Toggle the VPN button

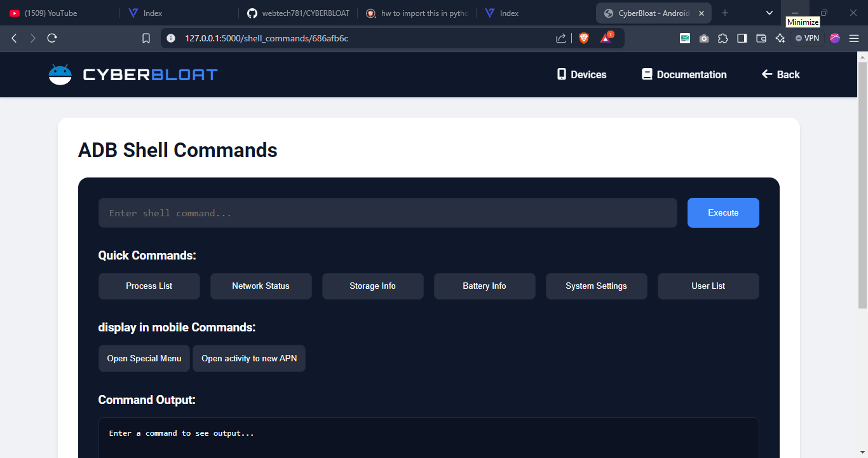[x=807, y=38]
